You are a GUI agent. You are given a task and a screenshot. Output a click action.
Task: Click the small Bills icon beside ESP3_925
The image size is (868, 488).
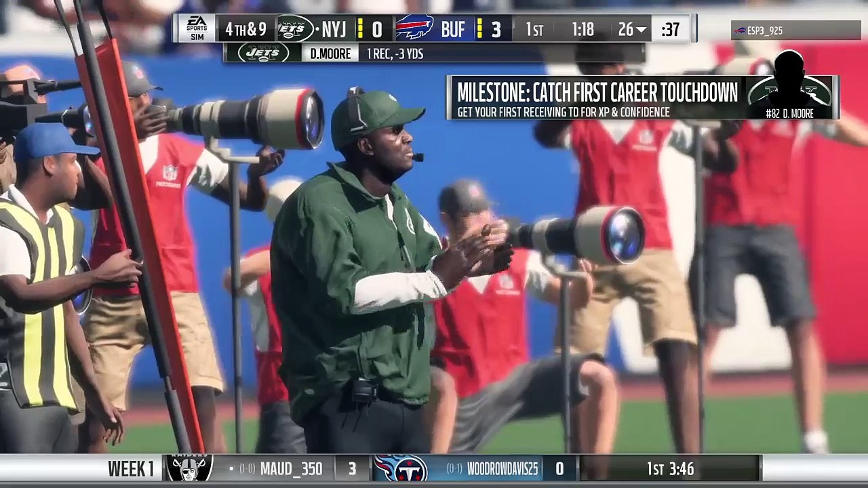(740, 30)
